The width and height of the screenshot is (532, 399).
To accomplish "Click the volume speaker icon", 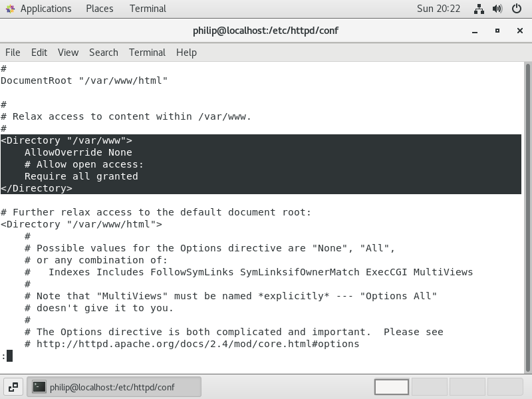I will click(497, 9).
